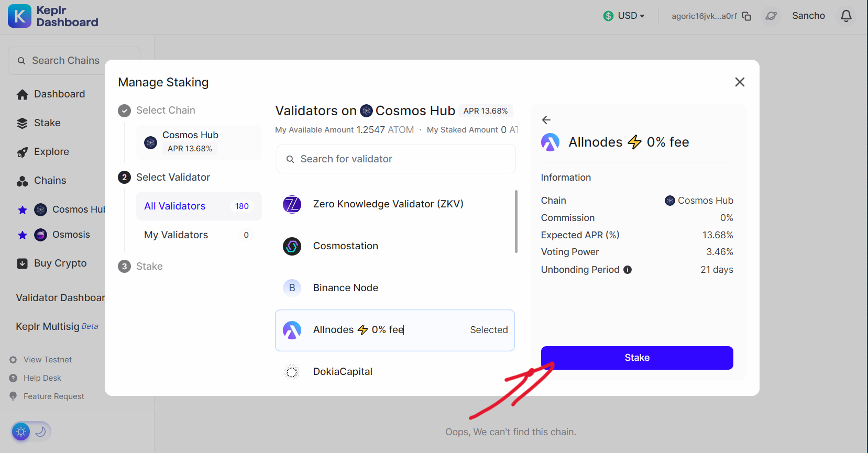
Task: Click the Buy Crypto icon
Action: pyautogui.click(x=23, y=263)
